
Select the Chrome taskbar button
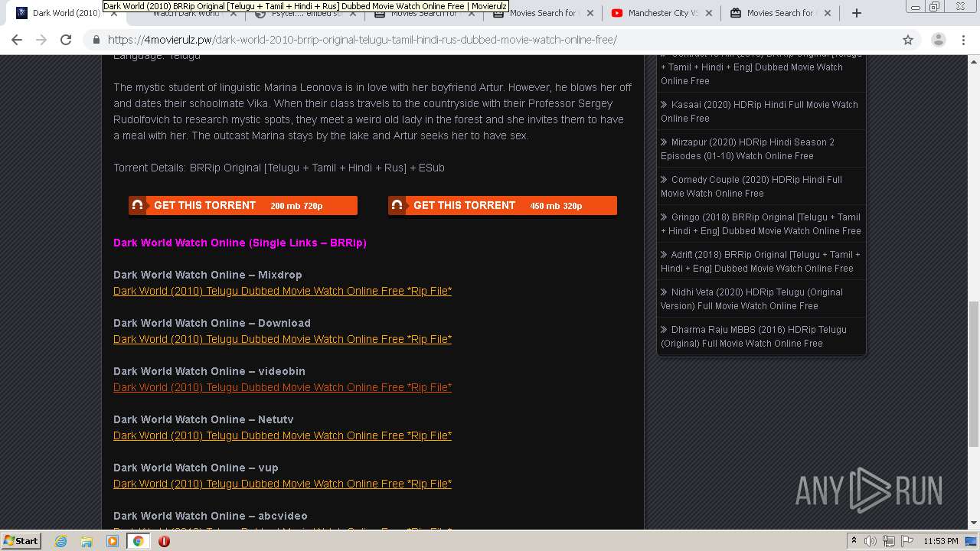tap(139, 541)
